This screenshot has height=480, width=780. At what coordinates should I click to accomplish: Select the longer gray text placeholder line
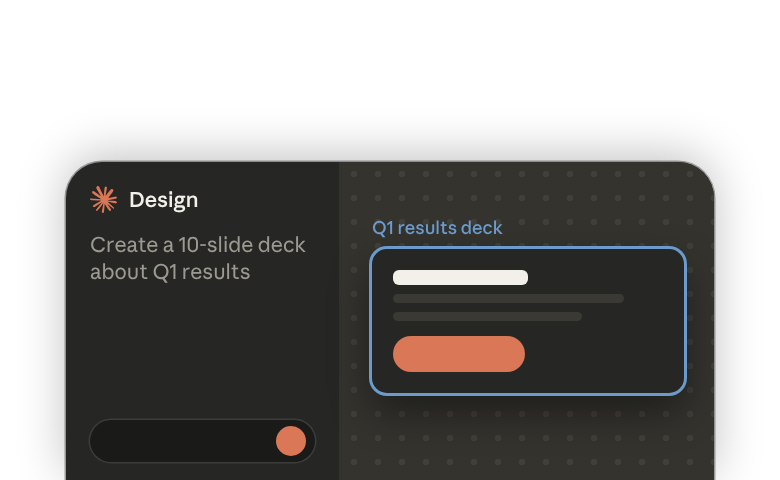click(508, 298)
